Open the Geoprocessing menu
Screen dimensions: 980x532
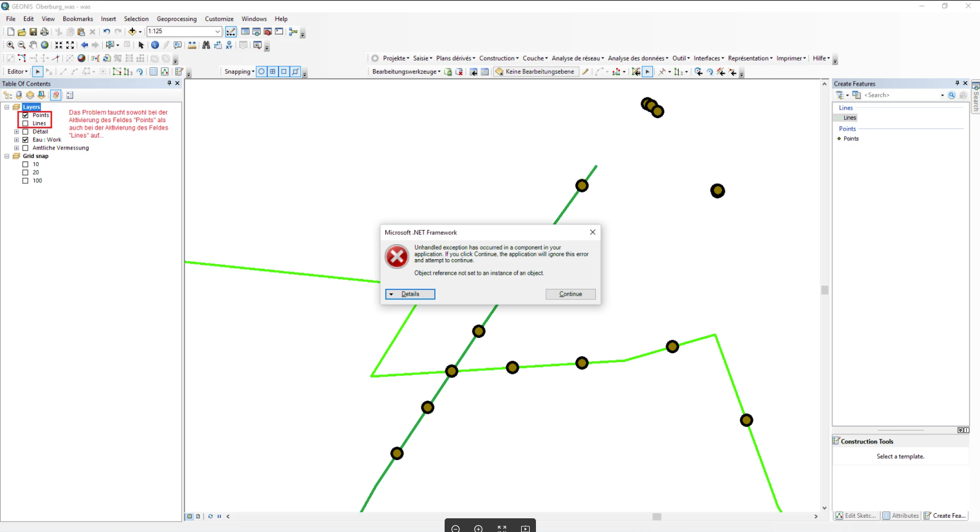[176, 19]
